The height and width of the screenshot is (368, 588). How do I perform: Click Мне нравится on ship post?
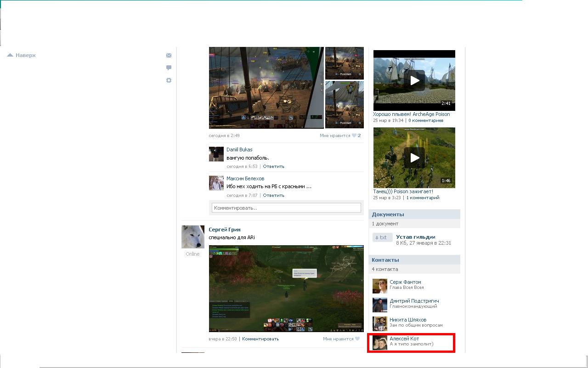coord(335,136)
